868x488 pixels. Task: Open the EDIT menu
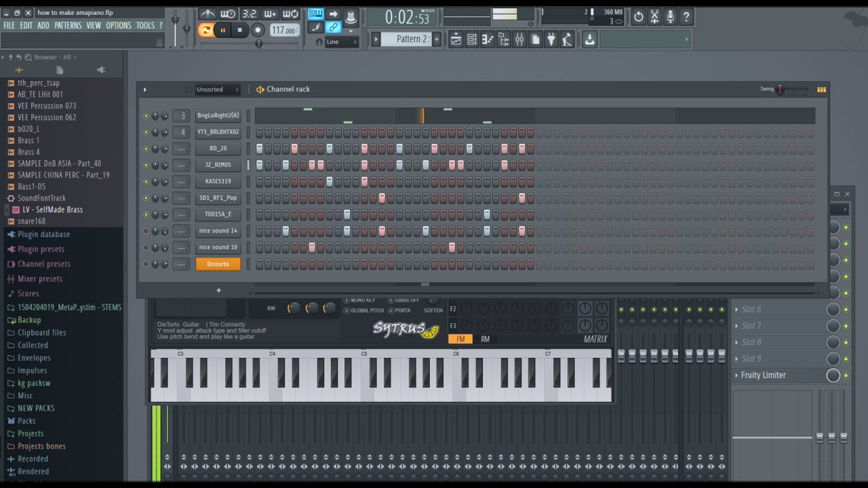point(26,26)
